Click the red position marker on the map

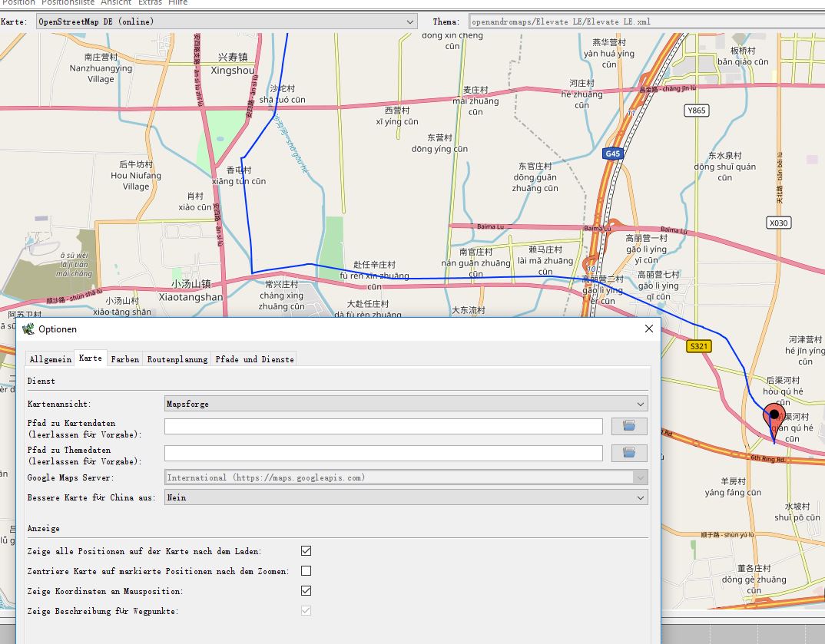(x=774, y=418)
